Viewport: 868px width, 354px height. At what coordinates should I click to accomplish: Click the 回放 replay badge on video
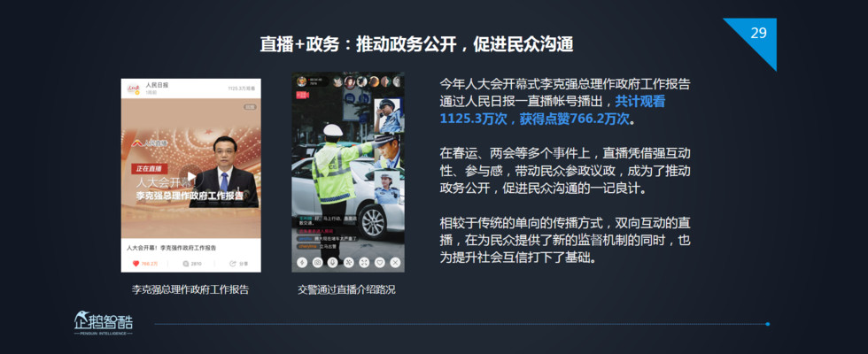pyautogui.click(x=250, y=107)
